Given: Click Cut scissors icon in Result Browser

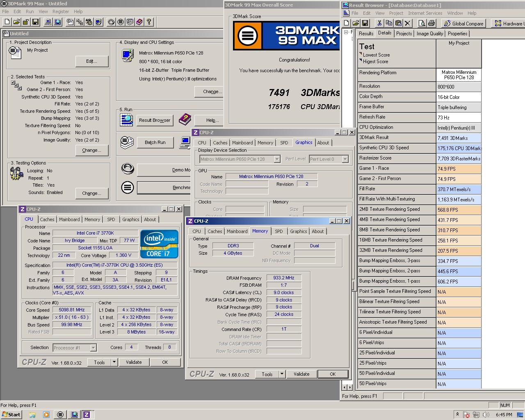Looking at the screenshot, I should click(x=379, y=23).
